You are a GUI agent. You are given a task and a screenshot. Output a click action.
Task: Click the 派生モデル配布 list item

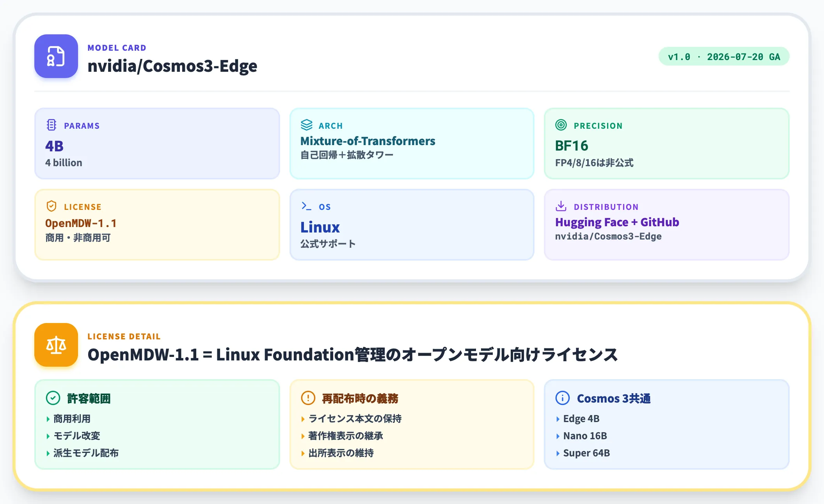tap(86, 453)
